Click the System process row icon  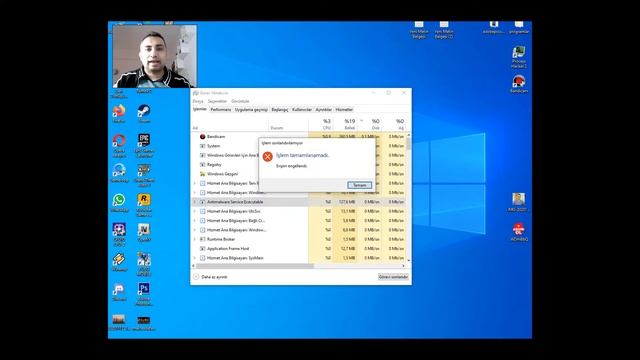pyautogui.click(x=202, y=146)
